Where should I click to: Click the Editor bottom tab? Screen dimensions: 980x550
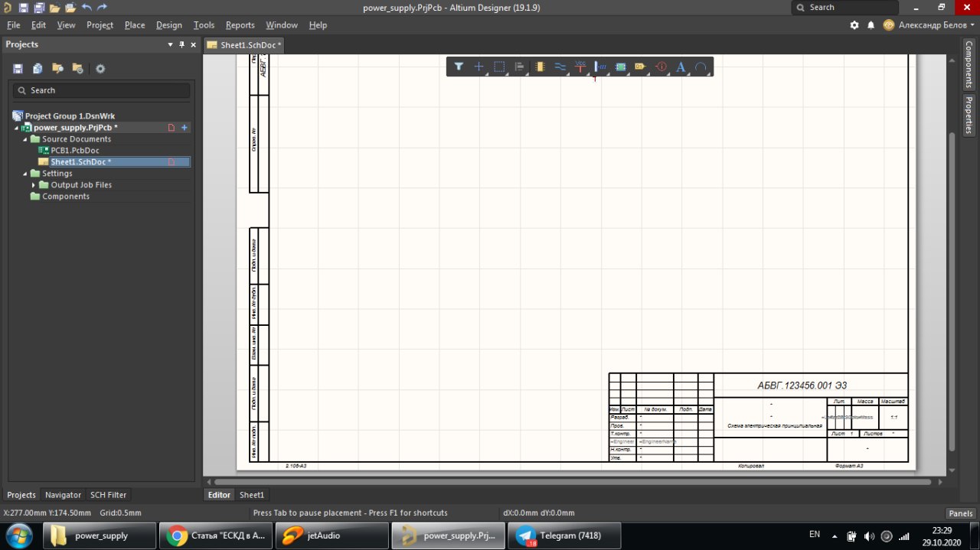tap(219, 495)
